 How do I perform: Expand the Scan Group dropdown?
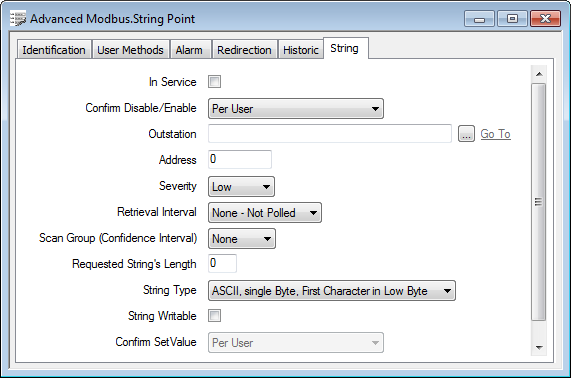[x=242, y=239]
